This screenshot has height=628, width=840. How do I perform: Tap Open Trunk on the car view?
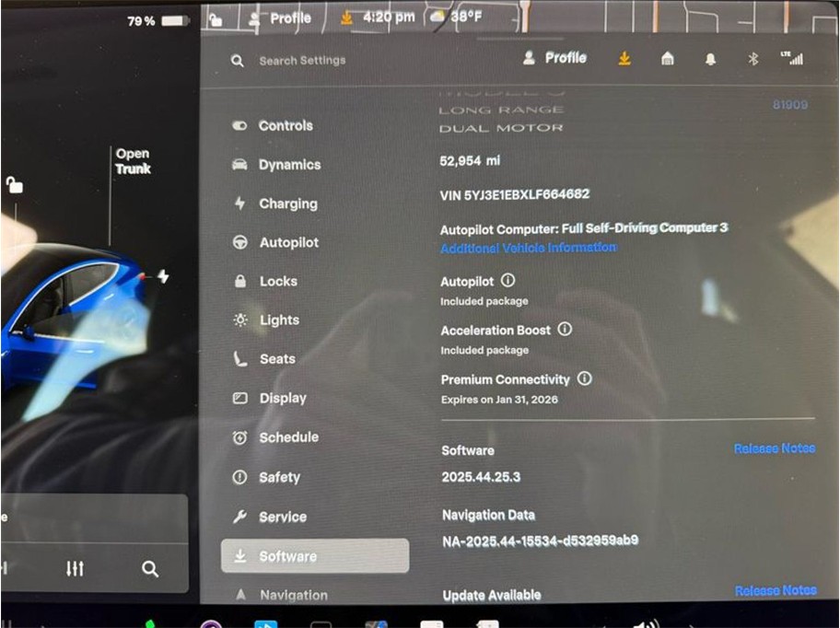coord(133,161)
